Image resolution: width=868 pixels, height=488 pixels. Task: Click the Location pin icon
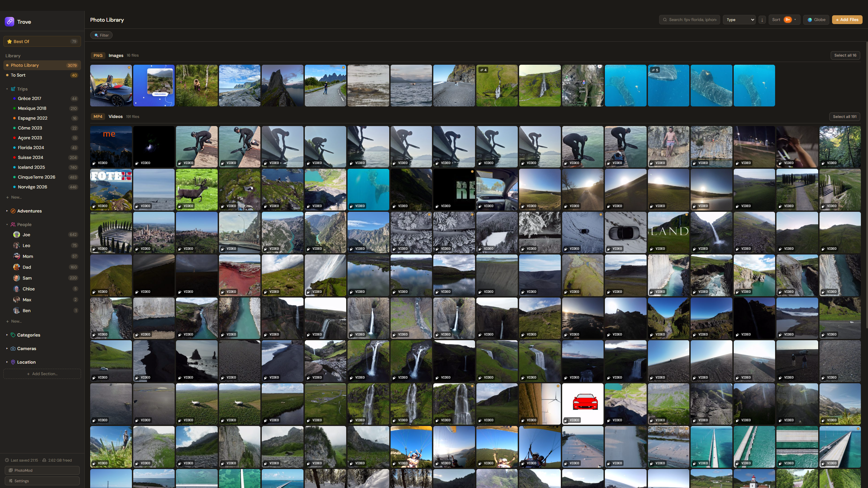click(x=13, y=362)
